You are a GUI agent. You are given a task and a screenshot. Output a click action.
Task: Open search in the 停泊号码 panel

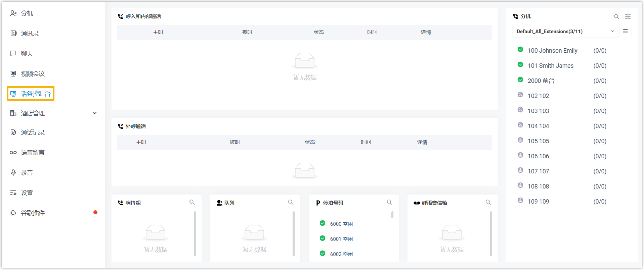(x=389, y=202)
